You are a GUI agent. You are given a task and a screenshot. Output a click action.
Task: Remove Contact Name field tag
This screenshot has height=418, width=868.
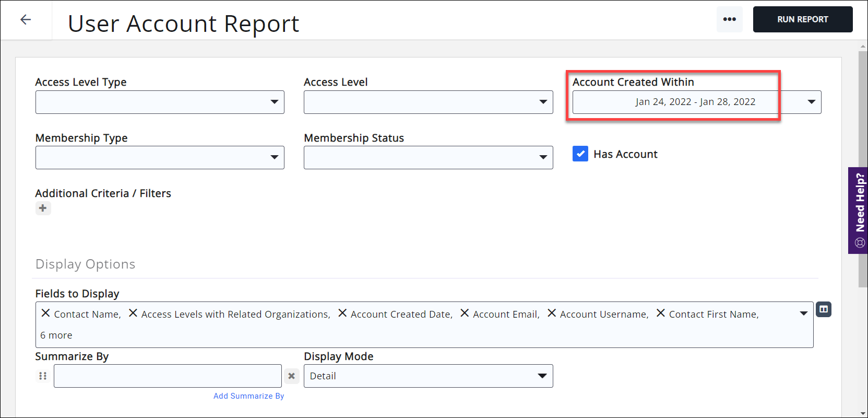[46, 313]
